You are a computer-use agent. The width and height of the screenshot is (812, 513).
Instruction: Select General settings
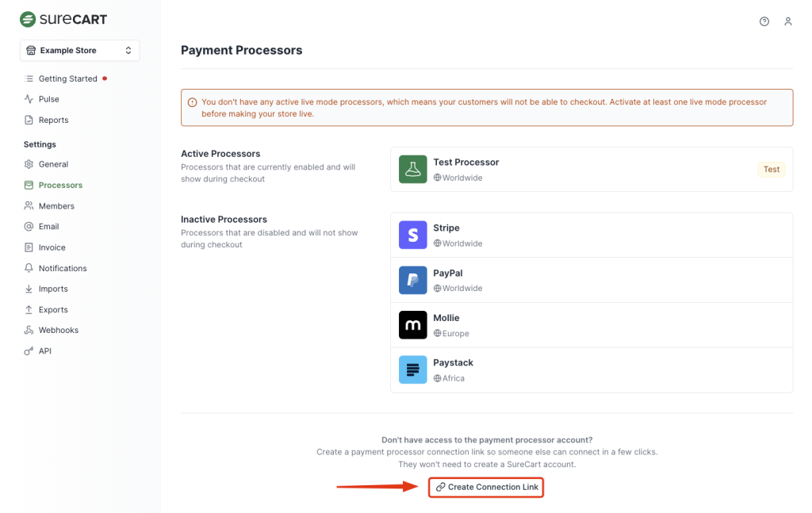(x=53, y=164)
